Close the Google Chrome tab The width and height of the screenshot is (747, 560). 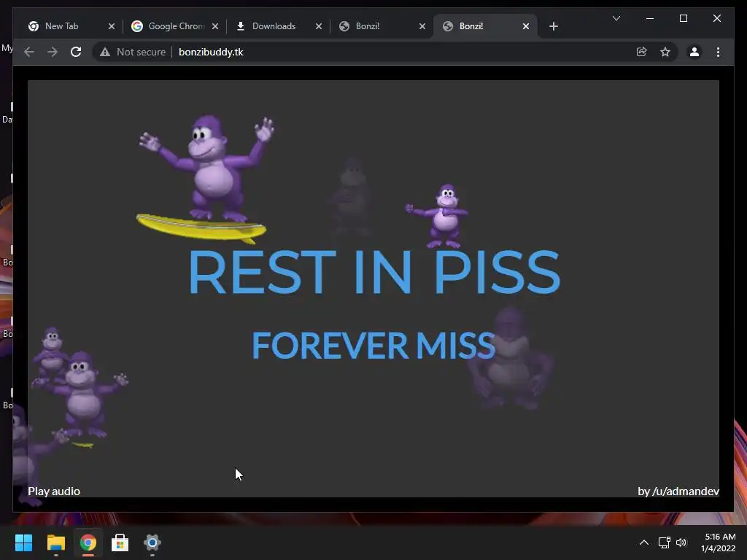click(x=215, y=26)
